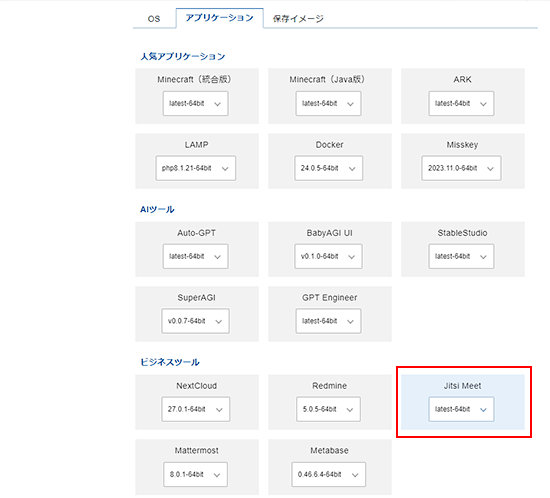This screenshot has width=550, height=498.
Task: Switch to the OS tab
Action: pos(154,19)
